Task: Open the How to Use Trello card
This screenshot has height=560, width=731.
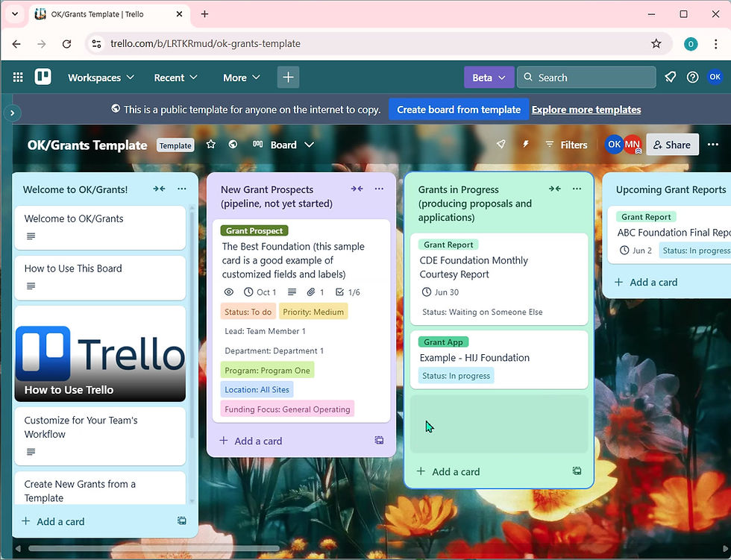Action: [x=100, y=353]
